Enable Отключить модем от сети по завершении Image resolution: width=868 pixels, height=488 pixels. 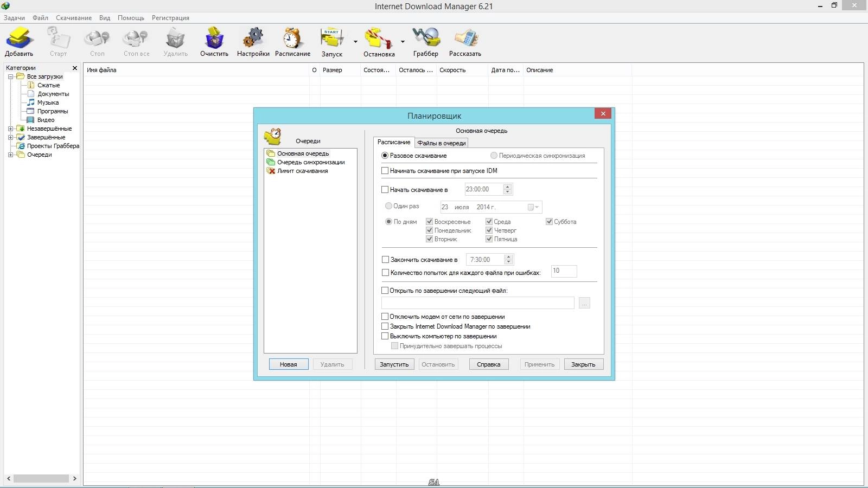coord(385,317)
